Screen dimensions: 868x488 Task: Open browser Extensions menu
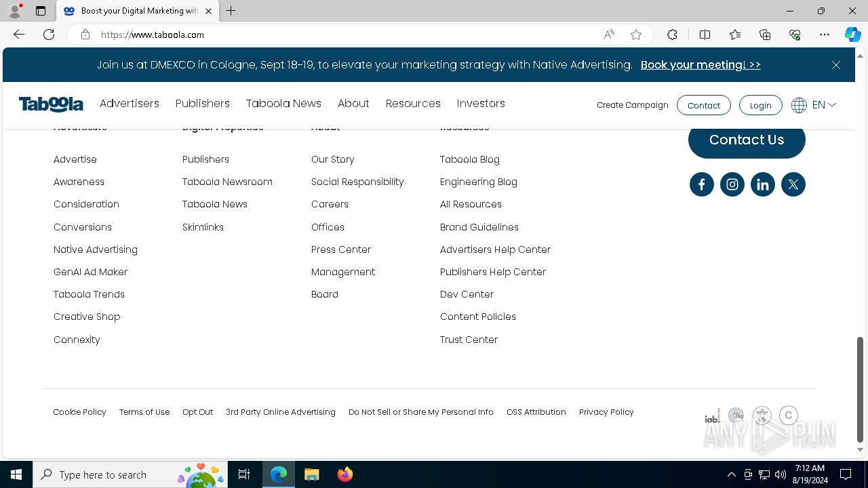(672, 35)
